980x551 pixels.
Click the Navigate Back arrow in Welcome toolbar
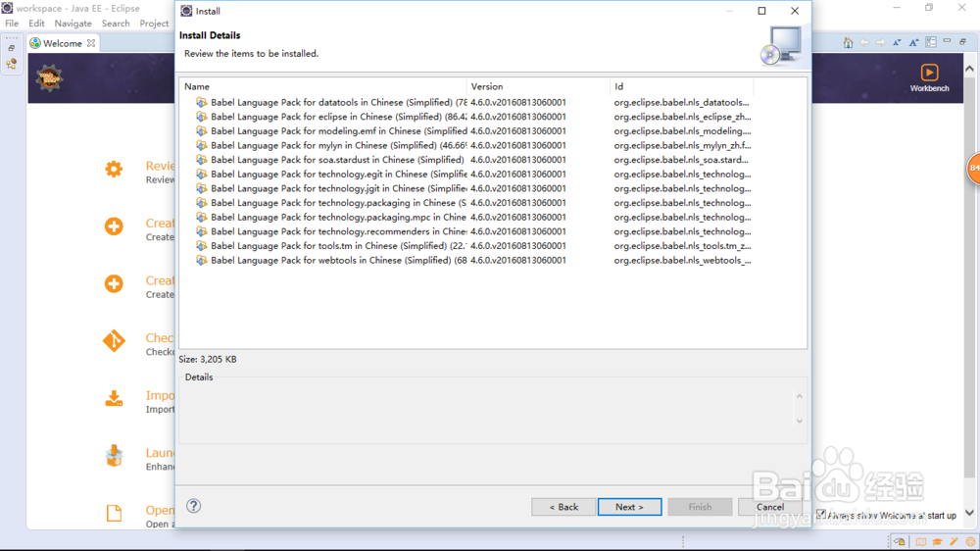click(864, 42)
